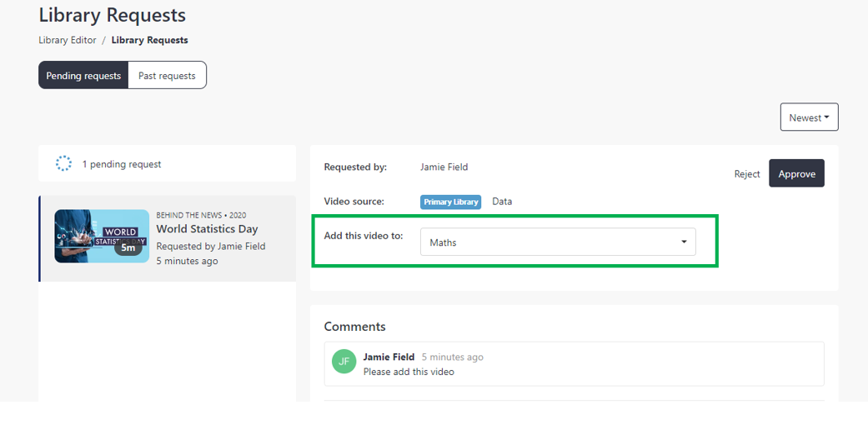Click the arrow on the Add this video to dropdown
The width and height of the screenshot is (868, 430).
684,242
